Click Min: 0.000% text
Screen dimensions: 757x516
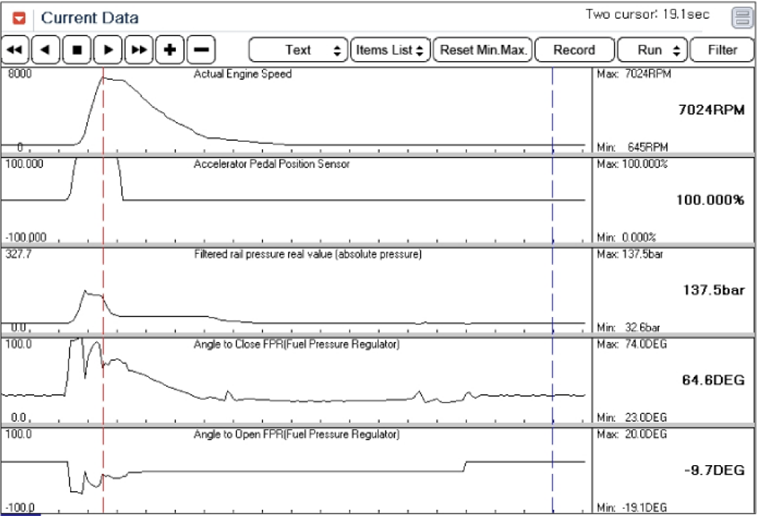(x=627, y=237)
